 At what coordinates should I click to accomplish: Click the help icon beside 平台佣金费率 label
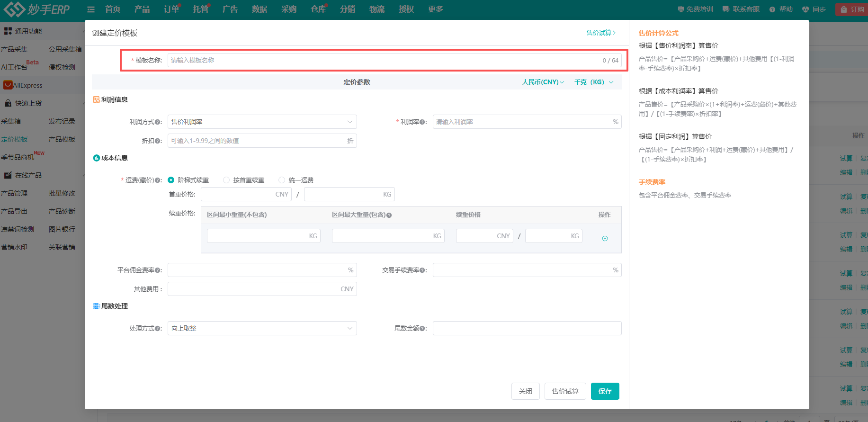pos(158,270)
